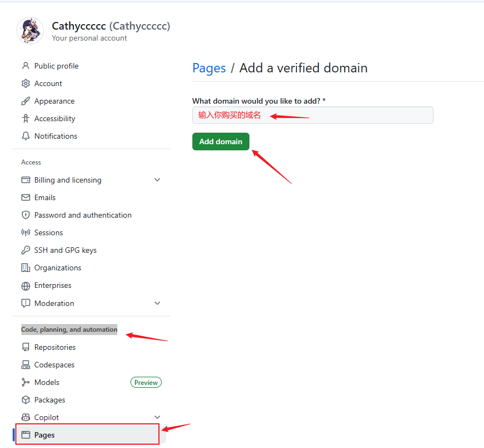Expand the Copilot settings chevron
484x448 pixels.
tap(157, 417)
